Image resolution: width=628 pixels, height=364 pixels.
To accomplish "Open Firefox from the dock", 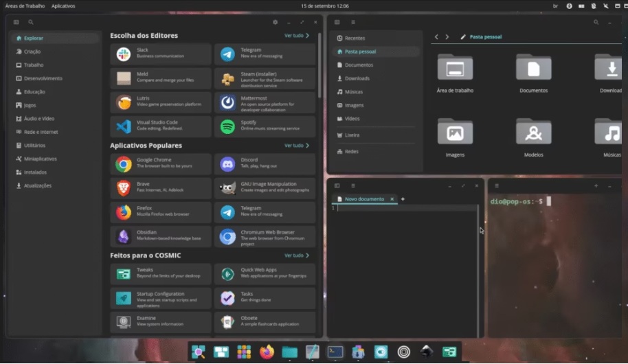I will tap(267, 352).
